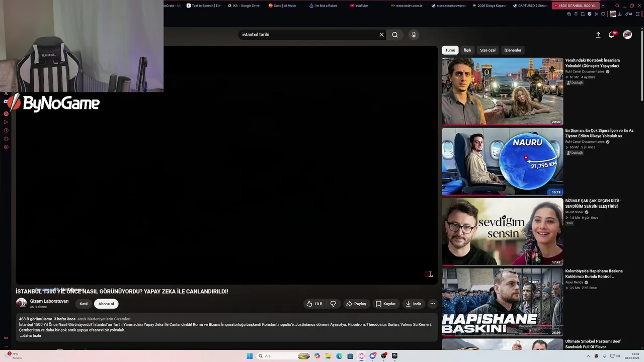Click the Abone ol subscribe button
The width and height of the screenshot is (644, 362).
point(106,304)
